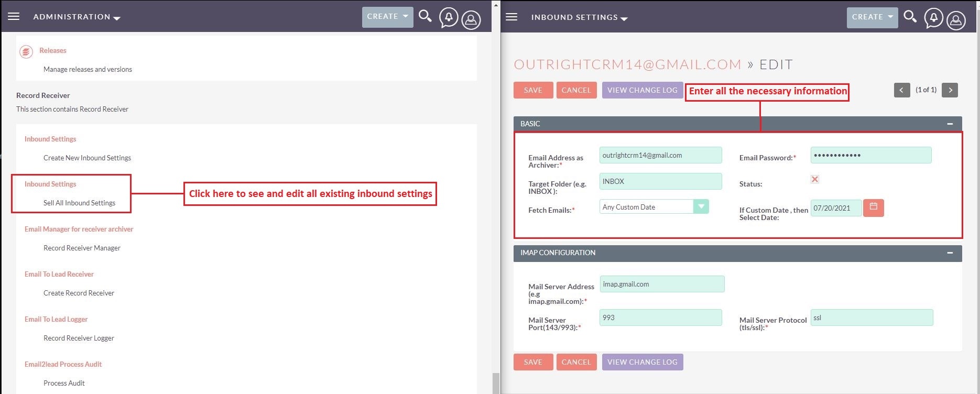Viewport: 980px width, 394px height.
Task: Go to previous record arrow
Action: tap(901, 90)
